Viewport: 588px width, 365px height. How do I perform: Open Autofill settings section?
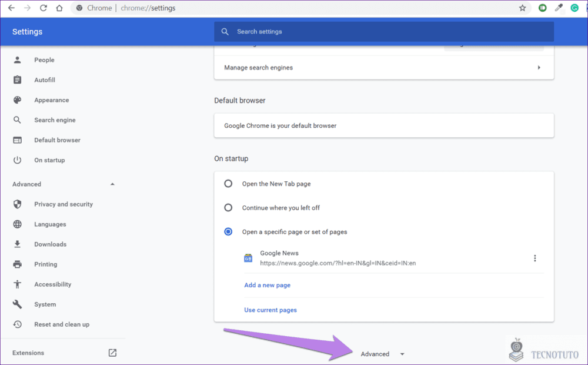(45, 80)
